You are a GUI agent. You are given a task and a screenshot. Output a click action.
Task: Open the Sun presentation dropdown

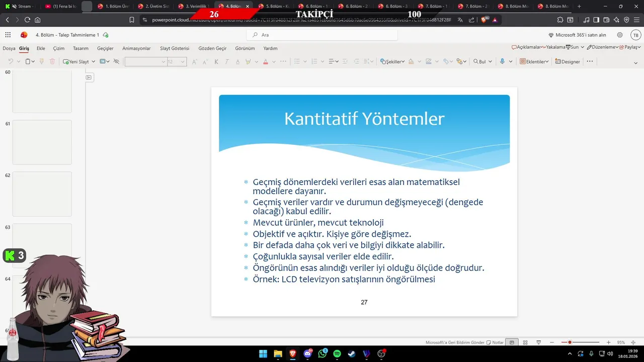[x=575, y=47]
